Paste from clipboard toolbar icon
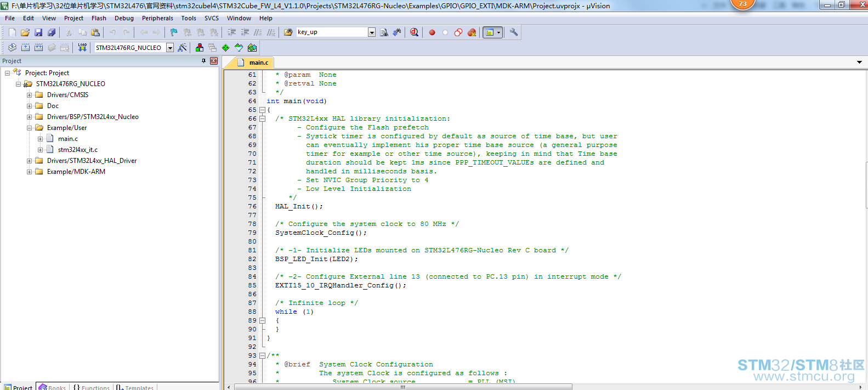The image size is (868, 390). point(95,32)
